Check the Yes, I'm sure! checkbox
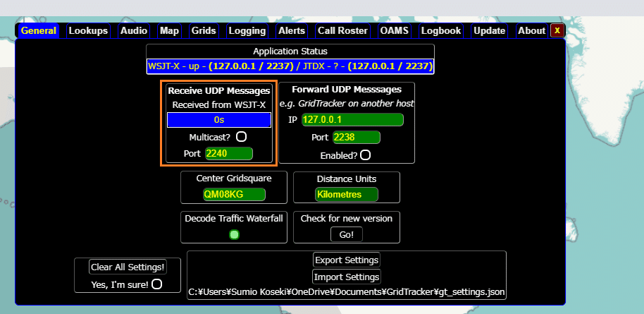The height and width of the screenshot is (314, 644). 156,284
